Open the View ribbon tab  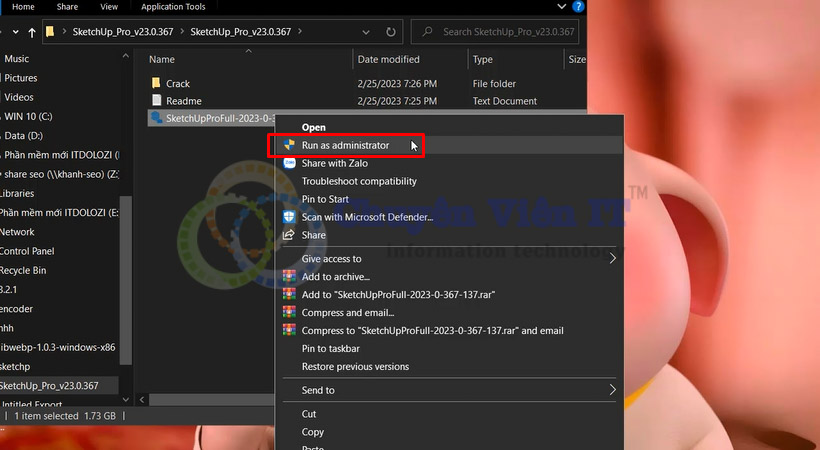[109, 7]
